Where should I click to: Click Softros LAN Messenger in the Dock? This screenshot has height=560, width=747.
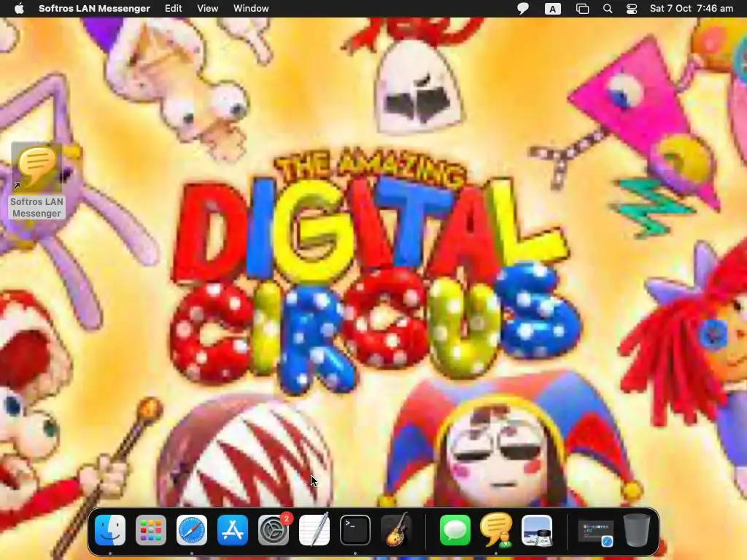tap(496, 529)
